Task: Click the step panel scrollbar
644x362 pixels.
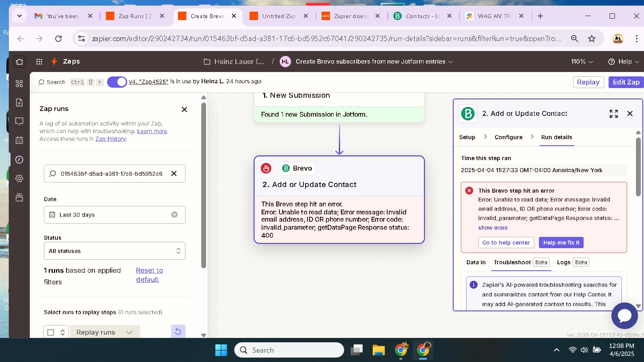Action: pos(638,167)
